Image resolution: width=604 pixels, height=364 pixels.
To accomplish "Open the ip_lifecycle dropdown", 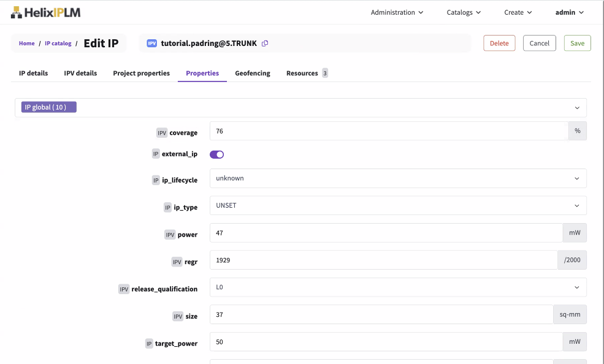I will coord(397,178).
